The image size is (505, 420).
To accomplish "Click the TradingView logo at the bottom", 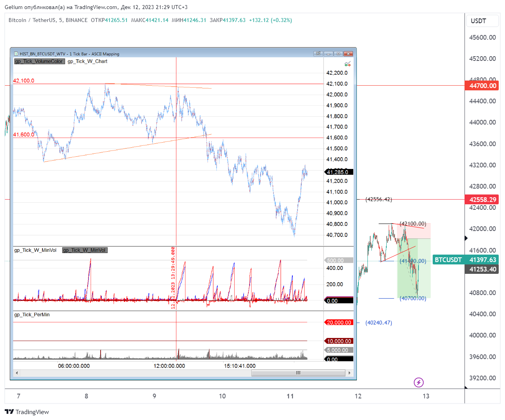I will [x=27, y=412].
